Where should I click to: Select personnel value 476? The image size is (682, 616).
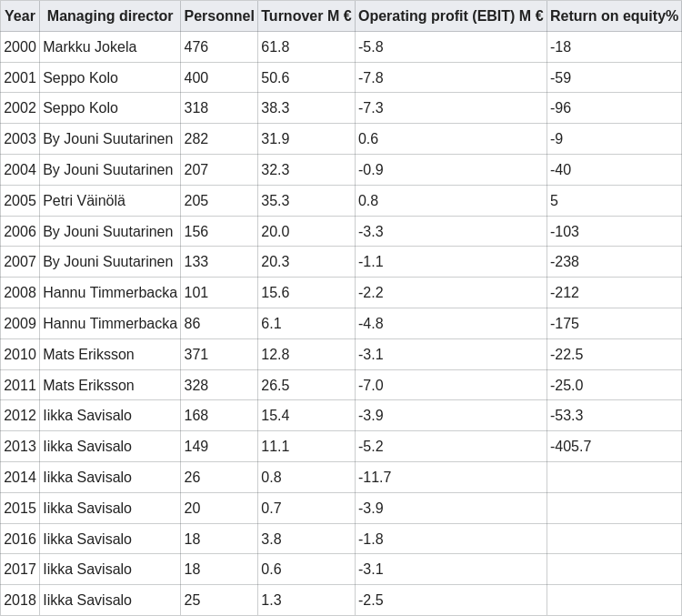point(196,47)
